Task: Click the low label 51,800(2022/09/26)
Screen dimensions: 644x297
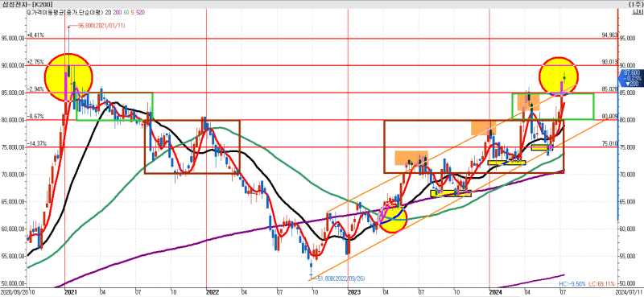Action: point(341,278)
